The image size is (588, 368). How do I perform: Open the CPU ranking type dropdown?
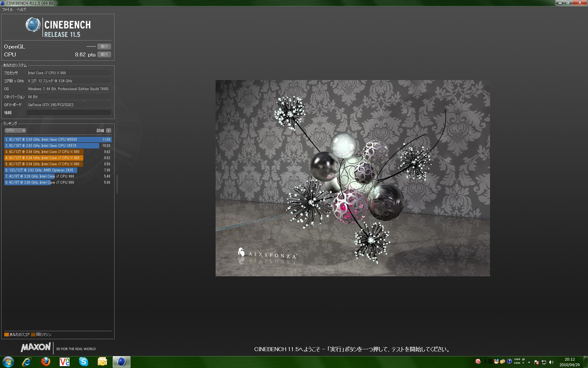15,130
